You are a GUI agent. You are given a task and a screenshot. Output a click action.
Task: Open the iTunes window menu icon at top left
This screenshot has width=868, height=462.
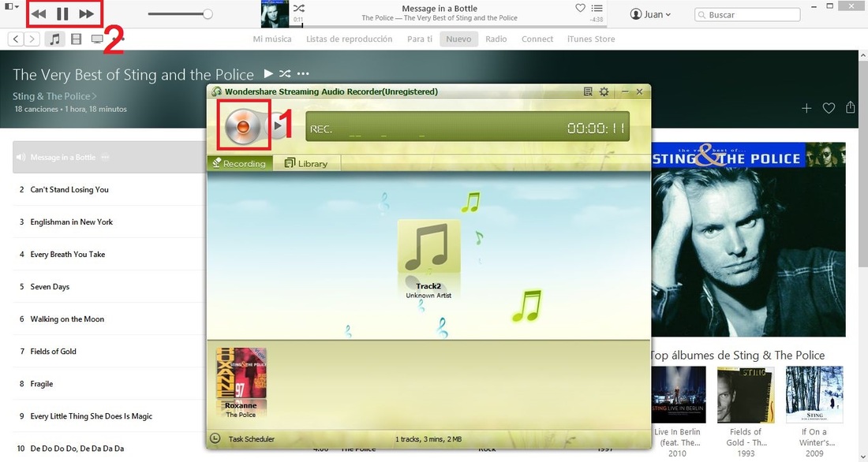click(x=11, y=6)
